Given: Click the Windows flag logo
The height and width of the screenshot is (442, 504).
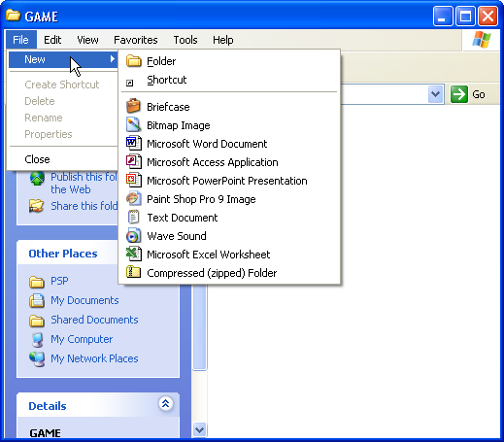Looking at the screenshot, I should (482, 40).
